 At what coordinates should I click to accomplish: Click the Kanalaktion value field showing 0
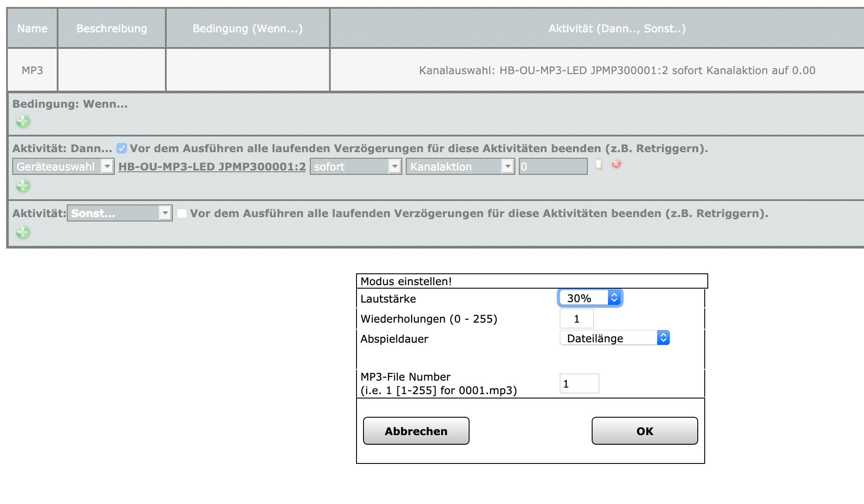(553, 167)
